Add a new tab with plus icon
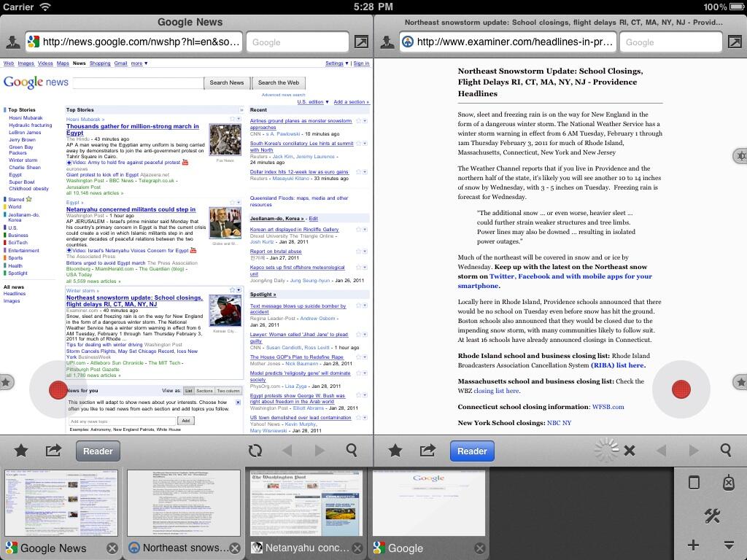This screenshot has width=747, height=560. pos(693,545)
